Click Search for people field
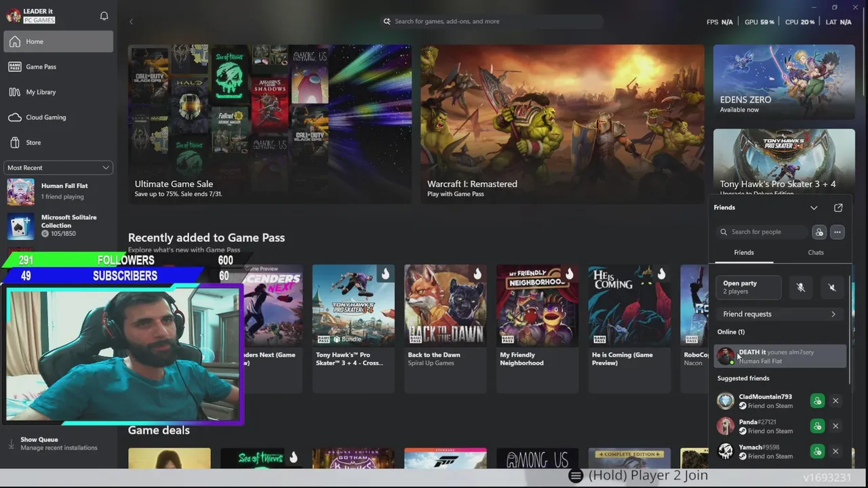Viewport: 868px width, 488px height. 762,232
